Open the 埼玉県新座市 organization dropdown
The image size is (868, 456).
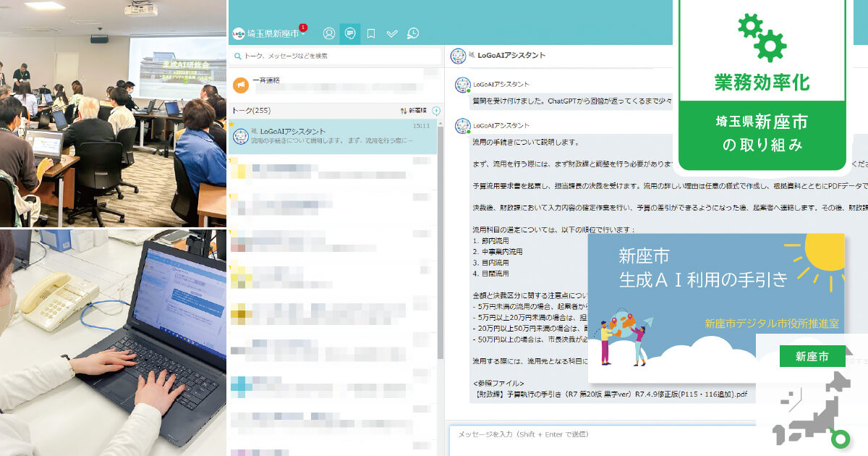276,33
